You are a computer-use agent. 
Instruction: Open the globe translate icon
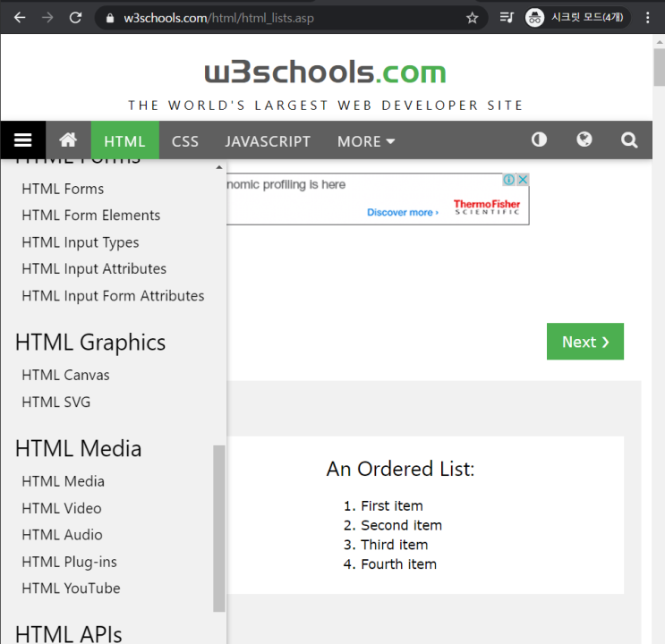(x=584, y=140)
